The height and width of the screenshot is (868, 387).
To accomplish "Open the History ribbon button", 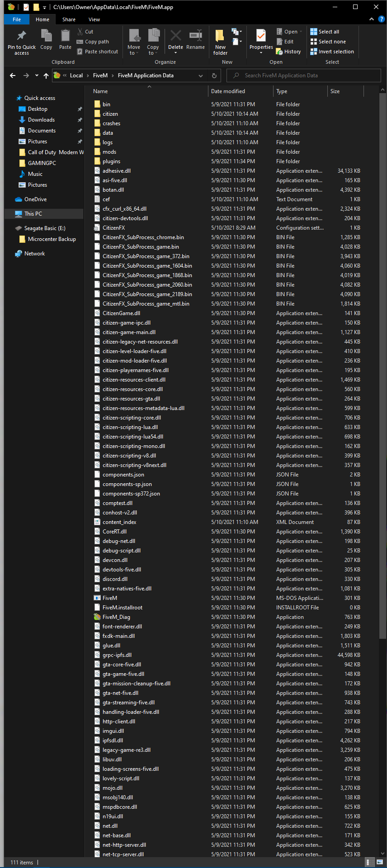I will tap(288, 52).
